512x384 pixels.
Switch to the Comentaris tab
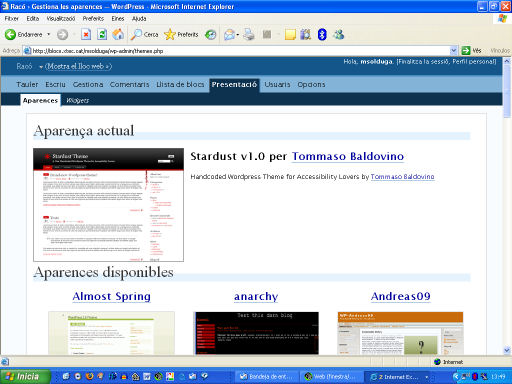(129, 85)
